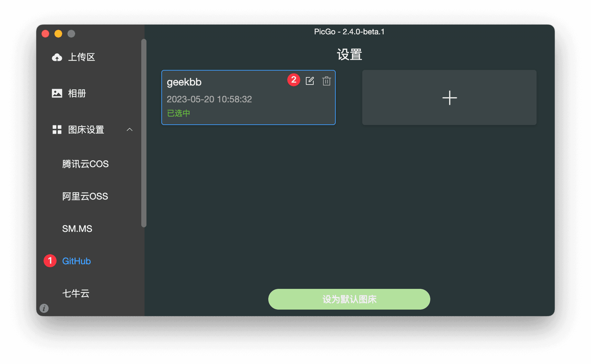Open the 七牛云 settings page
The width and height of the screenshot is (591, 364).
(x=75, y=293)
